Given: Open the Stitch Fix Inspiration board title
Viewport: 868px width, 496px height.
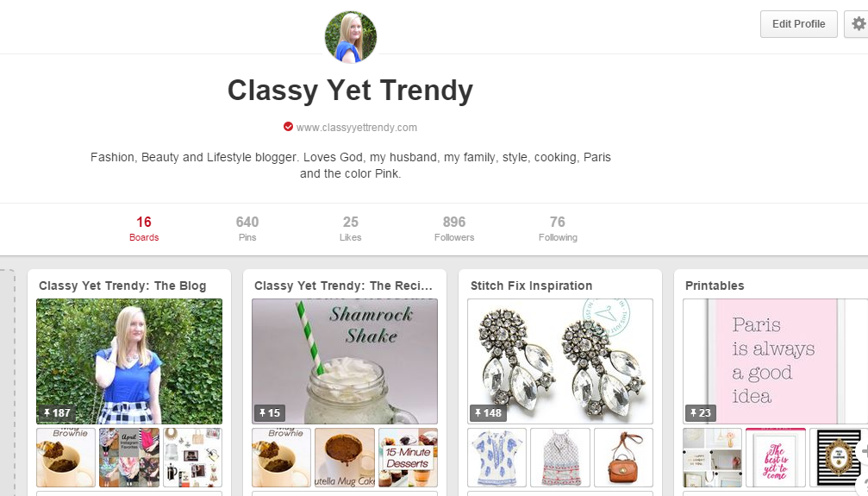Looking at the screenshot, I should [x=532, y=286].
